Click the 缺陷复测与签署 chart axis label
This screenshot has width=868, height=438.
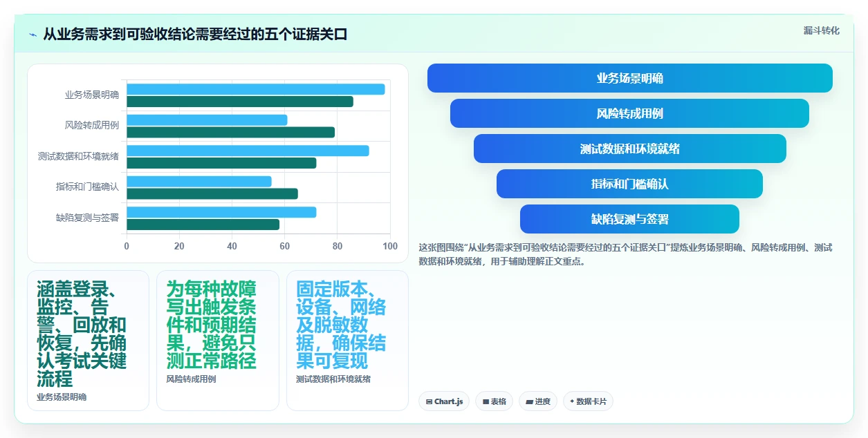click(87, 218)
